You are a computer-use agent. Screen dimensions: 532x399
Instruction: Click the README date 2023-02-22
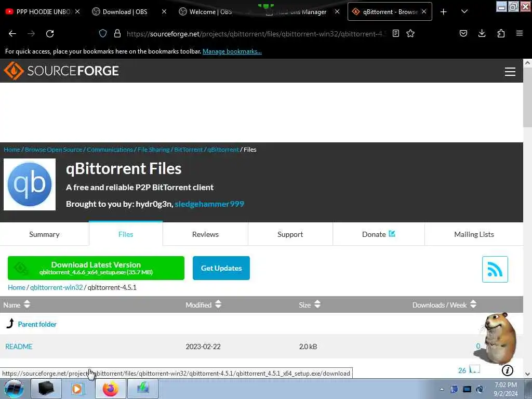click(203, 347)
